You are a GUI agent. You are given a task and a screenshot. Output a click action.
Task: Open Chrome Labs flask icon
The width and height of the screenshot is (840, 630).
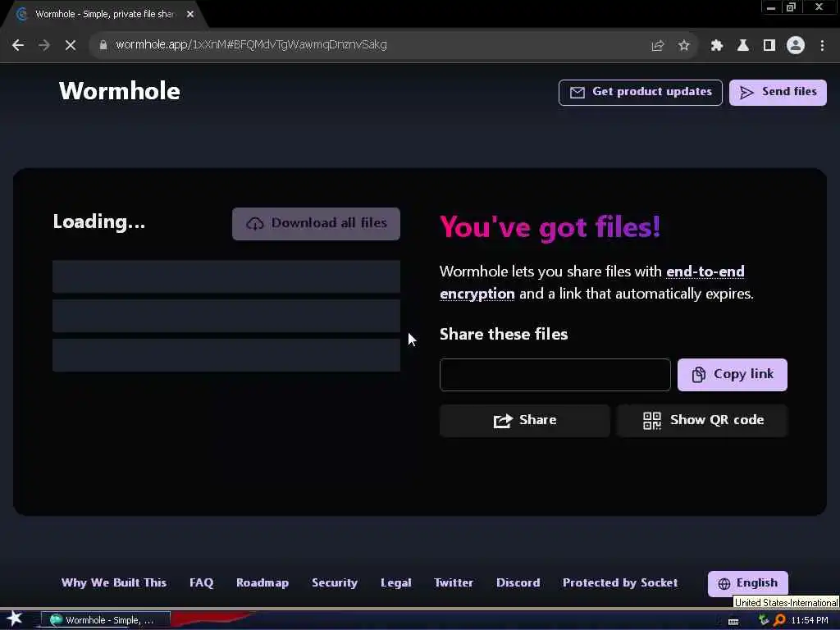coord(743,46)
